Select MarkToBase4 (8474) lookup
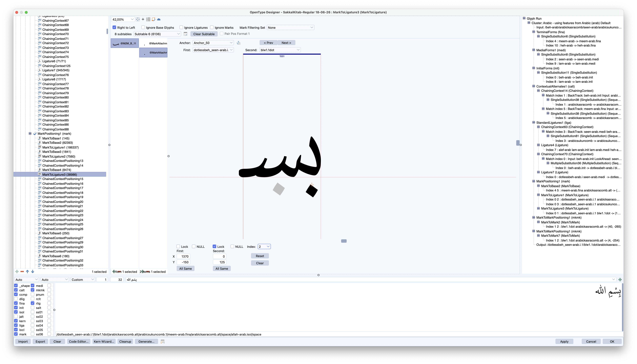The image size is (637, 364). [57, 170]
